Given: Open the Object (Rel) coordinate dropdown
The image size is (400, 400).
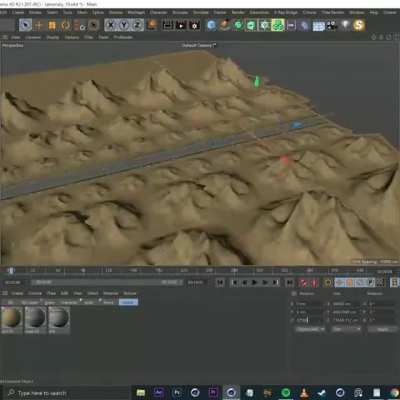Looking at the screenshot, I should [x=310, y=329].
